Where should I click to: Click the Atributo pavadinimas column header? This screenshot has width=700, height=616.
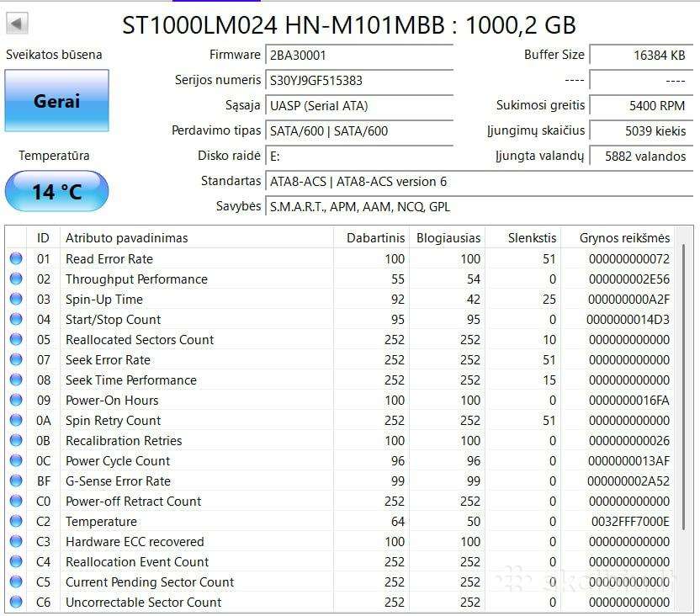tap(197, 238)
